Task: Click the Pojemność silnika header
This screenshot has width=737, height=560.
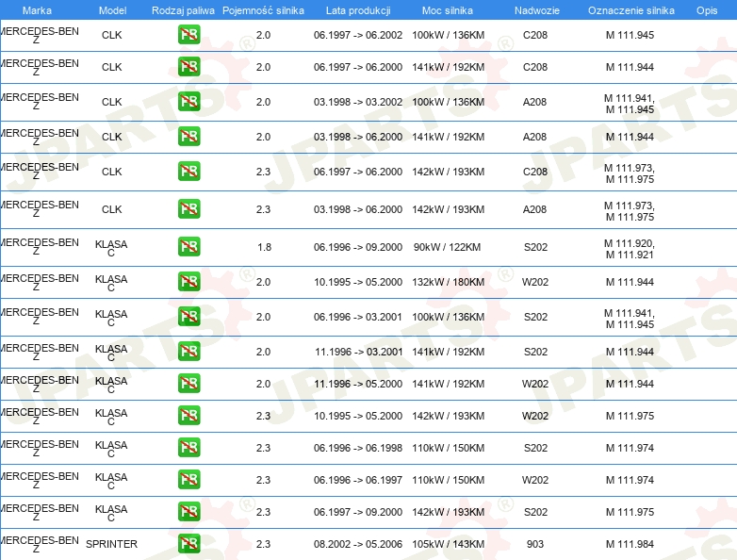Action: coord(263,10)
